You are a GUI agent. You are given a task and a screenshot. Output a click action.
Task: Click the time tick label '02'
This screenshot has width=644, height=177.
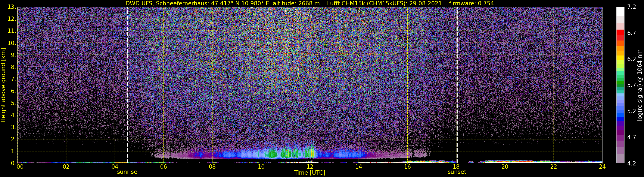66,167
